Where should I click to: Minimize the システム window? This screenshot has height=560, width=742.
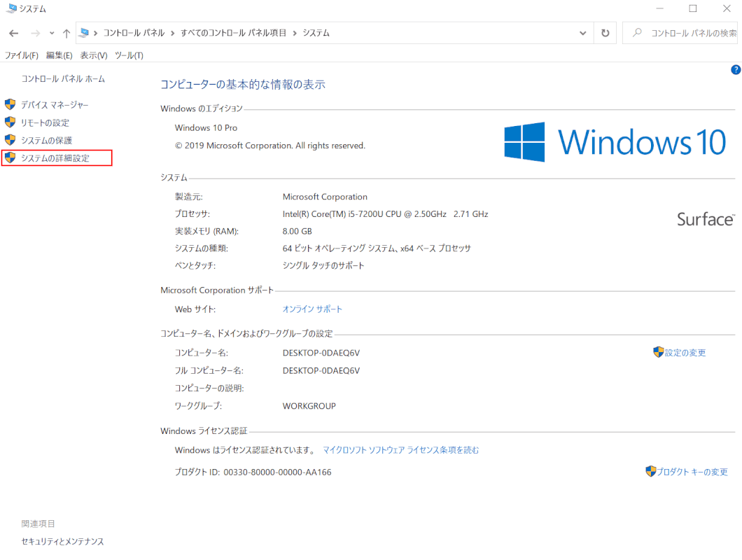point(659,8)
